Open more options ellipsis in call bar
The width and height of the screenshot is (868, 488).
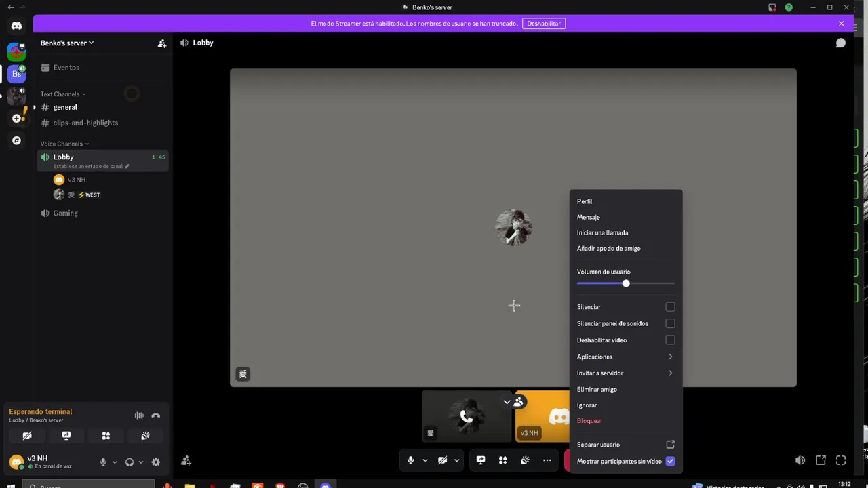click(x=547, y=460)
